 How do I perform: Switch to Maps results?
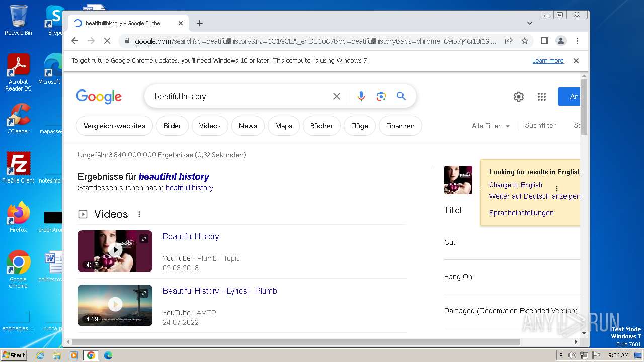(x=283, y=126)
